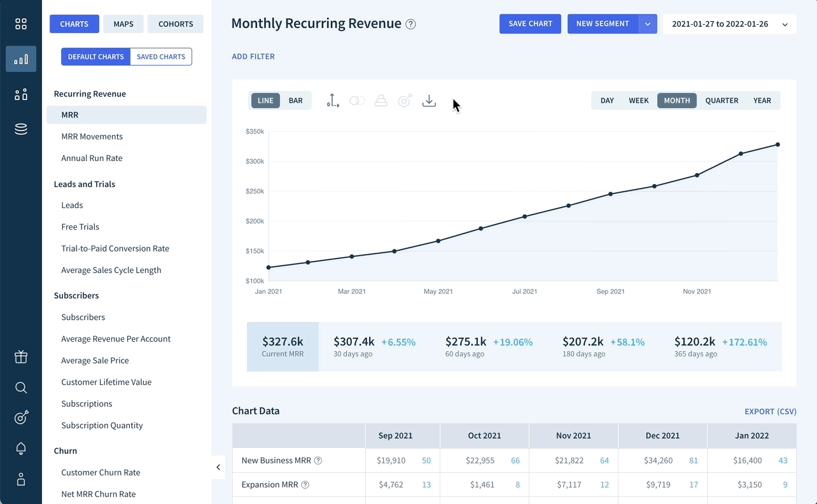Viewport: 817px width, 504px height.
Task: Click help icon beside Monthly Recurring Revenue title
Action: pyautogui.click(x=411, y=24)
